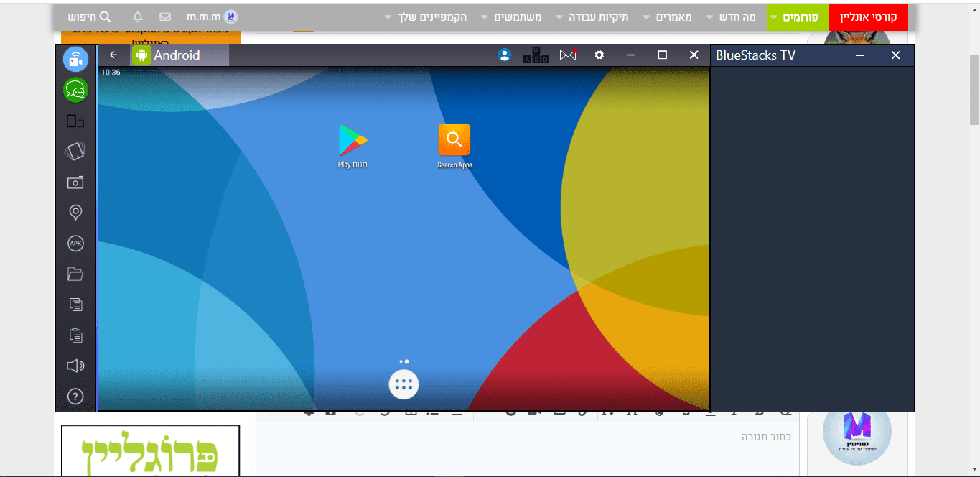Image resolution: width=980 pixels, height=477 pixels.
Task: Open the WASD keyboard mapping icon
Action: tap(536, 55)
